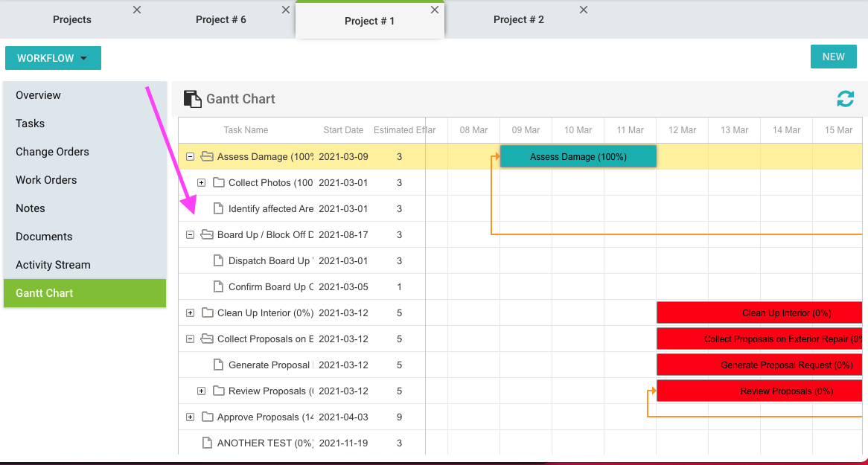The image size is (868, 465).
Task: Open the Projects tab
Action: point(71,19)
